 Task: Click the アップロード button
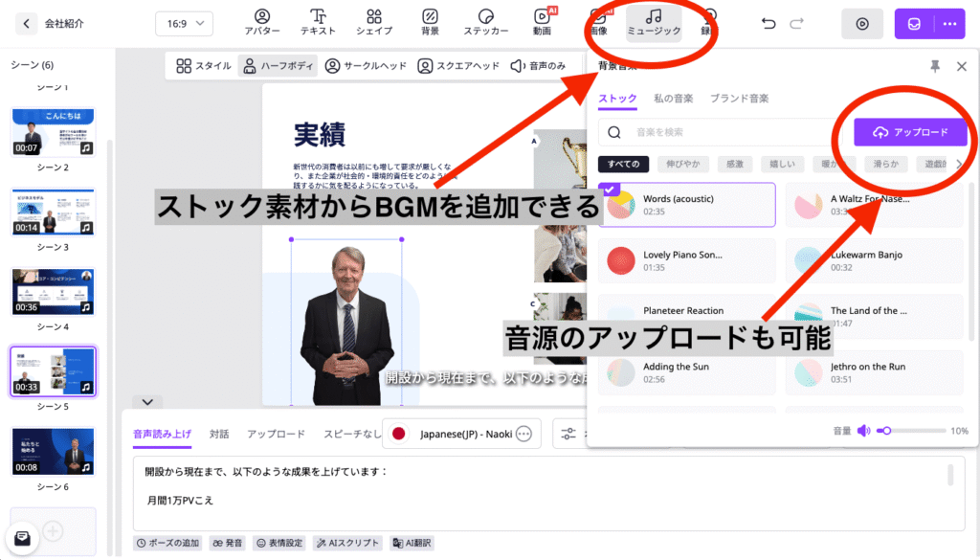click(x=911, y=132)
